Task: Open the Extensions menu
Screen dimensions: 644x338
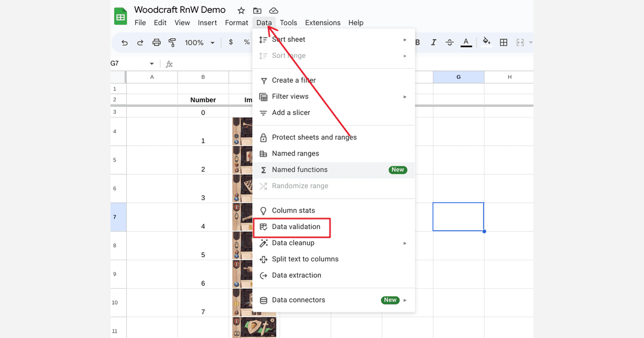Action: [323, 23]
